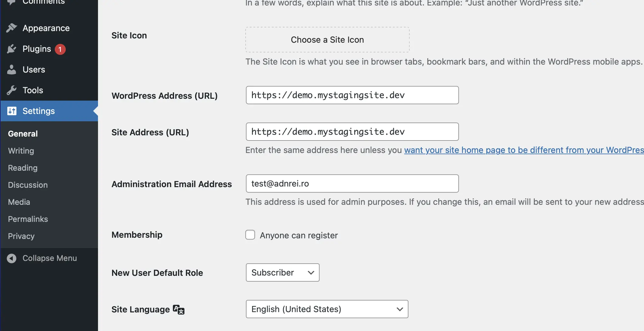Open the New User Default Role dropdown
Screen dimensions: 644x331
[x=282, y=272]
